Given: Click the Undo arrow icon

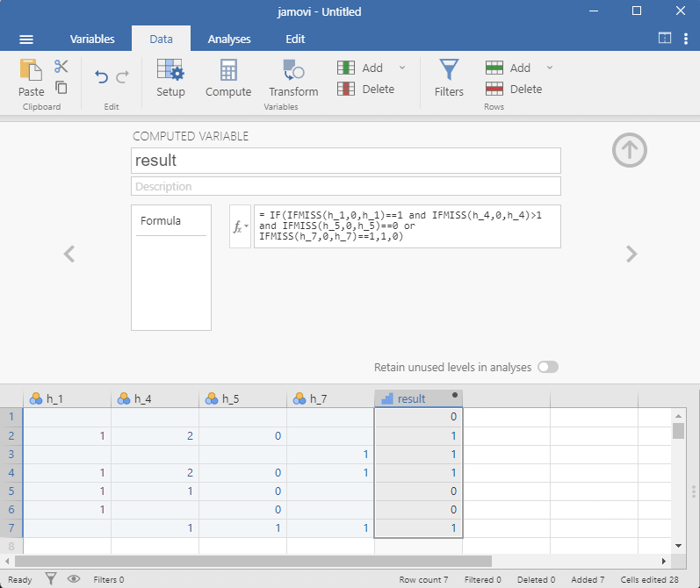Looking at the screenshot, I should click(x=101, y=77).
